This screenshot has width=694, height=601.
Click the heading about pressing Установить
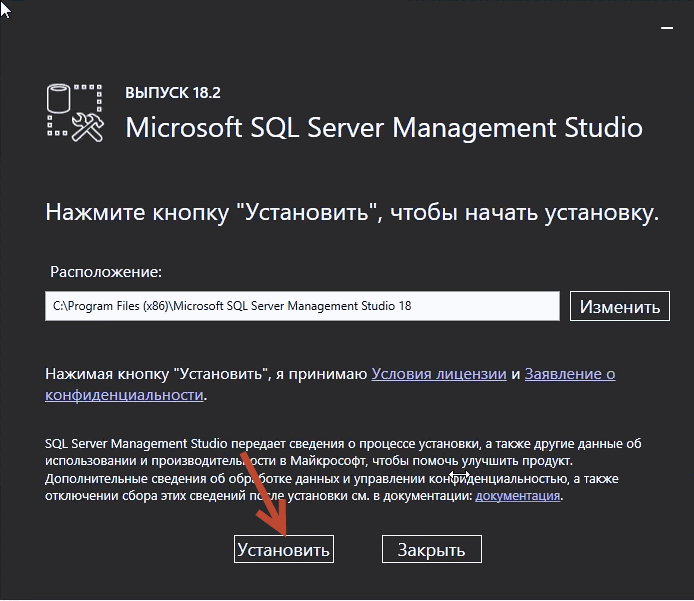point(352,213)
